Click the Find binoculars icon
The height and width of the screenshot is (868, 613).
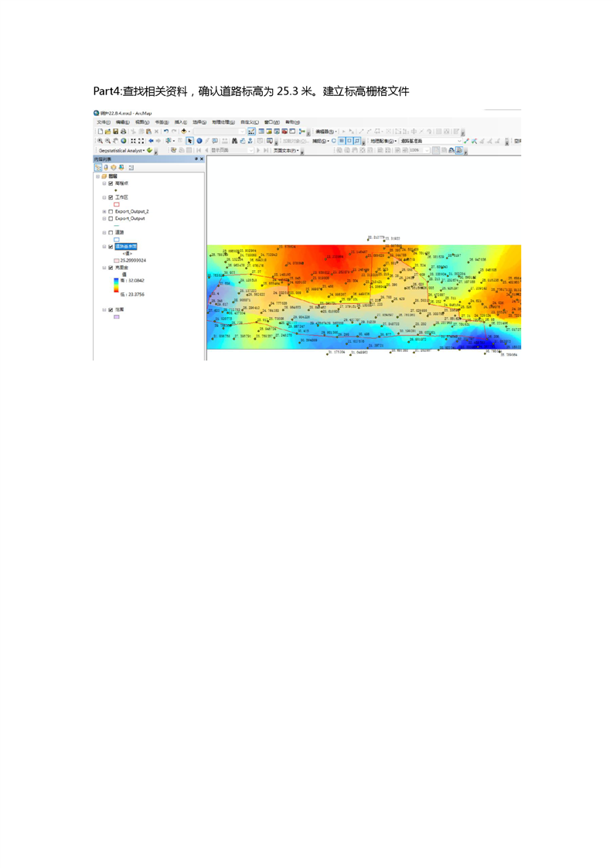point(234,142)
